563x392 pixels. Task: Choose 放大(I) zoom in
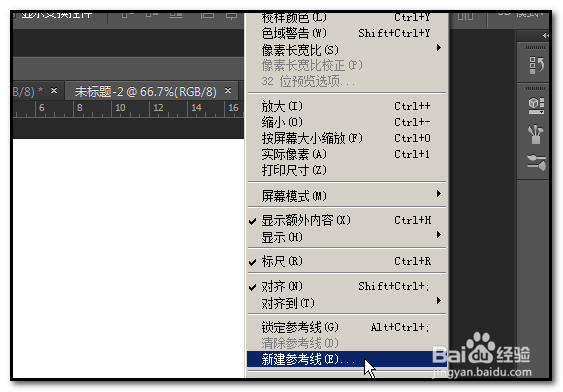tap(347, 106)
